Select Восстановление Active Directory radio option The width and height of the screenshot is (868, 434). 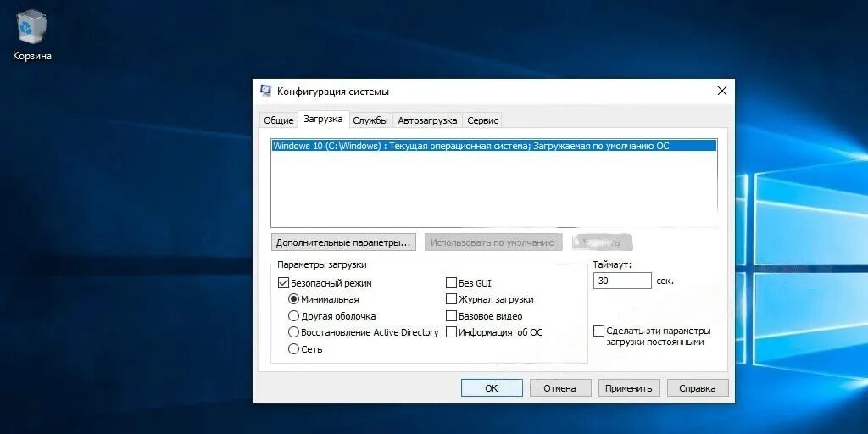(294, 332)
